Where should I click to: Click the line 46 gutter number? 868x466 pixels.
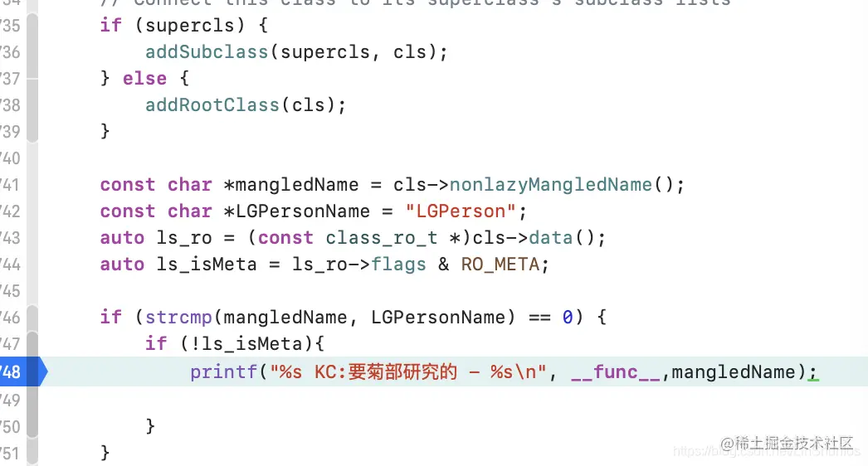[11, 318]
